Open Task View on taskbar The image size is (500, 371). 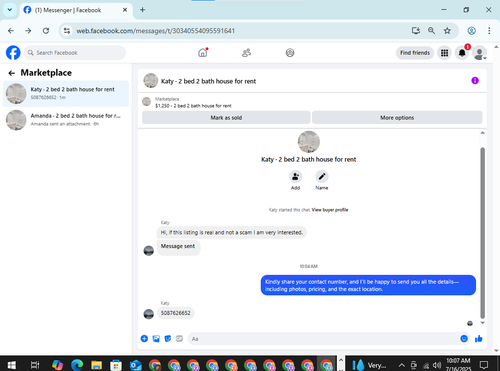pos(35,365)
